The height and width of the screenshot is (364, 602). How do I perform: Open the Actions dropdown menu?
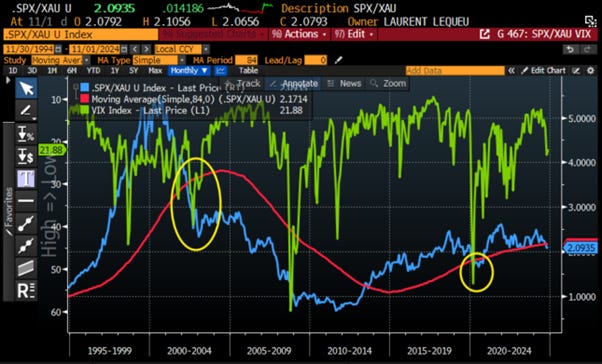pyautogui.click(x=299, y=34)
